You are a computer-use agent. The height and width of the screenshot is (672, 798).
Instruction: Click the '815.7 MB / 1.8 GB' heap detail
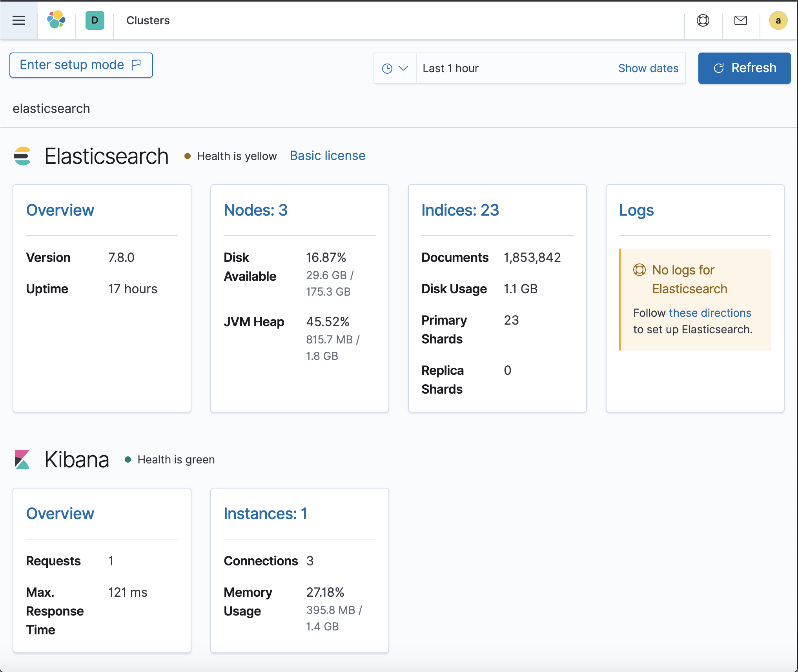coord(333,348)
